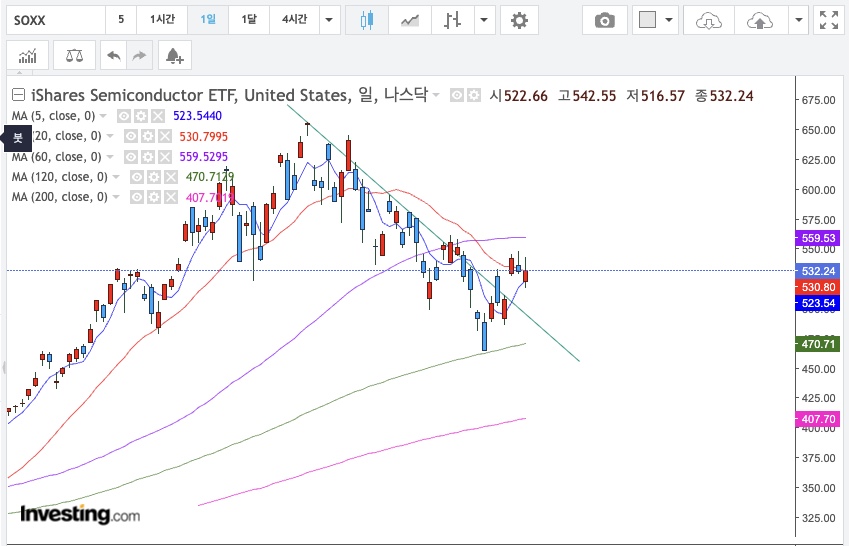The image size is (852, 546).
Task: Open MA (200, close, 0) dropdown
Action: pos(116,197)
